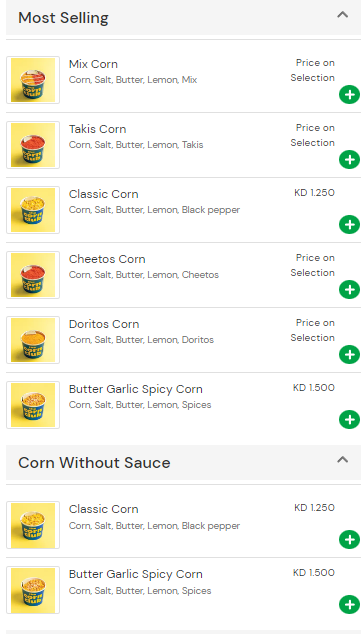Add Butter Garlic Spicy Corn under Corn Without Sauce
This screenshot has width=361, height=634.
coord(349,604)
